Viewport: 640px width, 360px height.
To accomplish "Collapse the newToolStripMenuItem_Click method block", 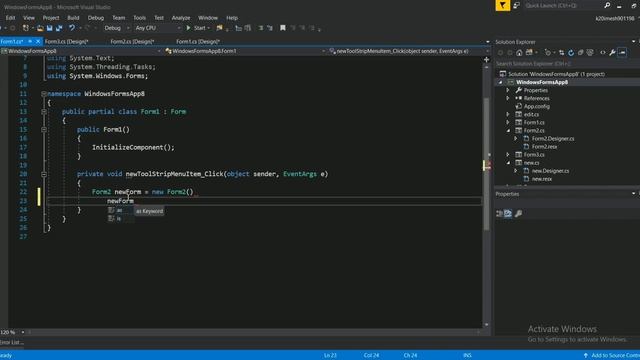I will point(44,174).
